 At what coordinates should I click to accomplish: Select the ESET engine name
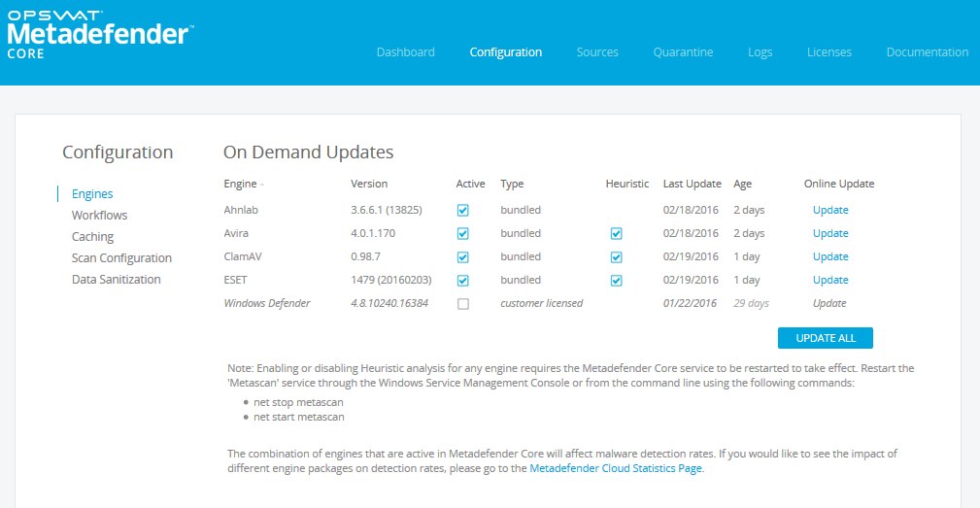tap(236, 280)
